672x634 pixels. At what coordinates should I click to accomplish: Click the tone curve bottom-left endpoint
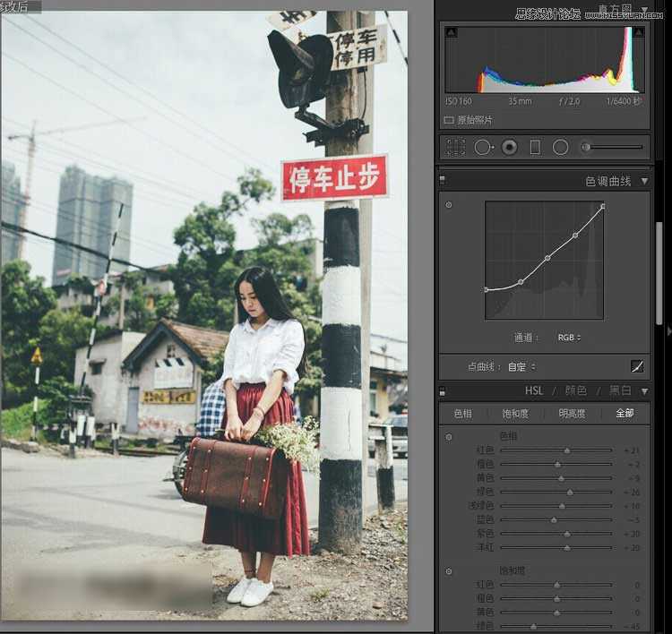pyautogui.click(x=486, y=290)
